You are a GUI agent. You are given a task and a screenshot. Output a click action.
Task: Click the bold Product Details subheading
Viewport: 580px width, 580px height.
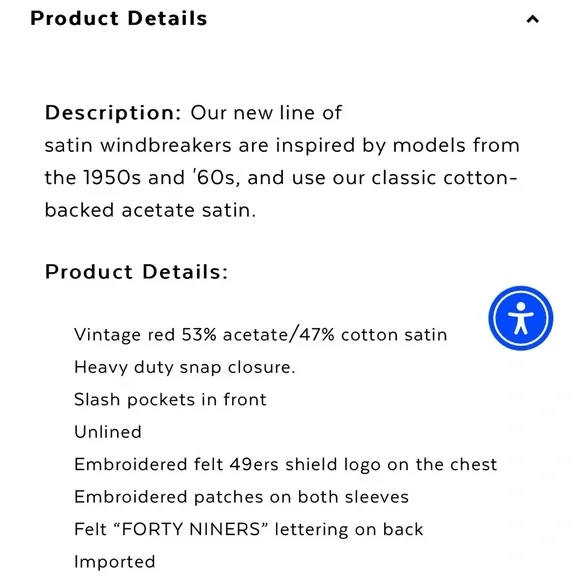coord(136,272)
